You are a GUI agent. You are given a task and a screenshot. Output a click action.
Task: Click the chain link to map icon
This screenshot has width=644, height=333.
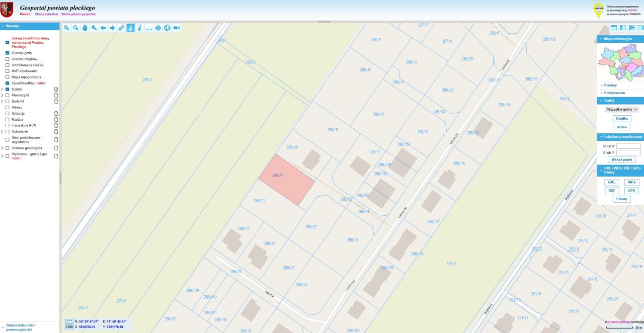(x=121, y=28)
